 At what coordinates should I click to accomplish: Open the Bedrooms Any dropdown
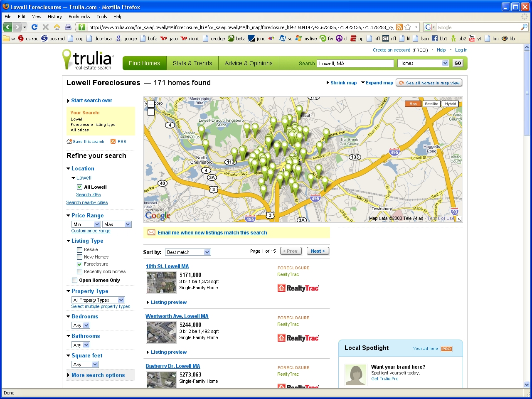(81, 325)
